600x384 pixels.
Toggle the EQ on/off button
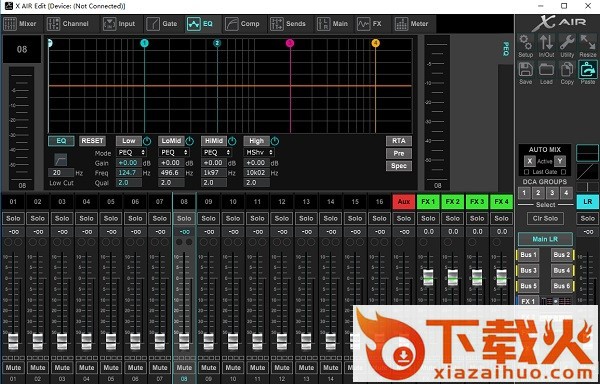61,141
